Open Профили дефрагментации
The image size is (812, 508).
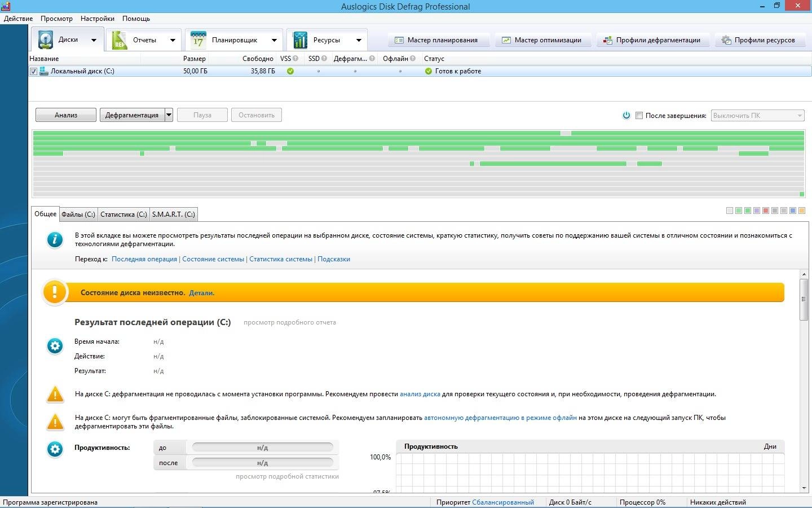tap(652, 40)
